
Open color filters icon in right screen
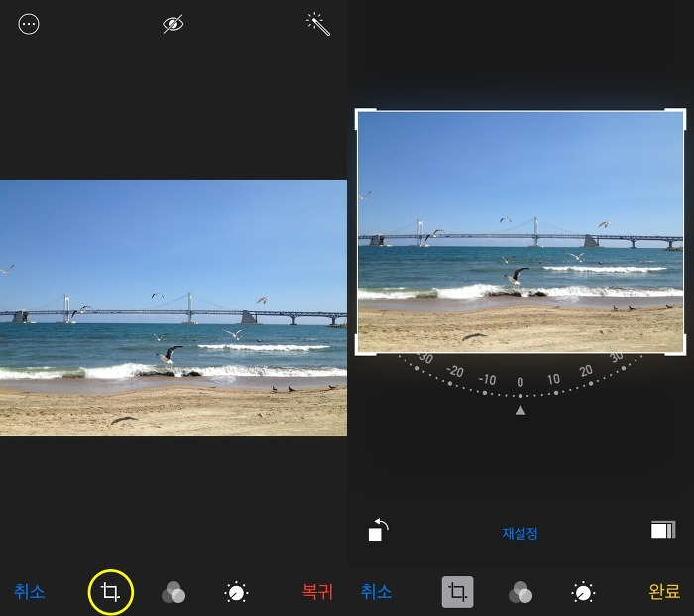click(x=520, y=592)
